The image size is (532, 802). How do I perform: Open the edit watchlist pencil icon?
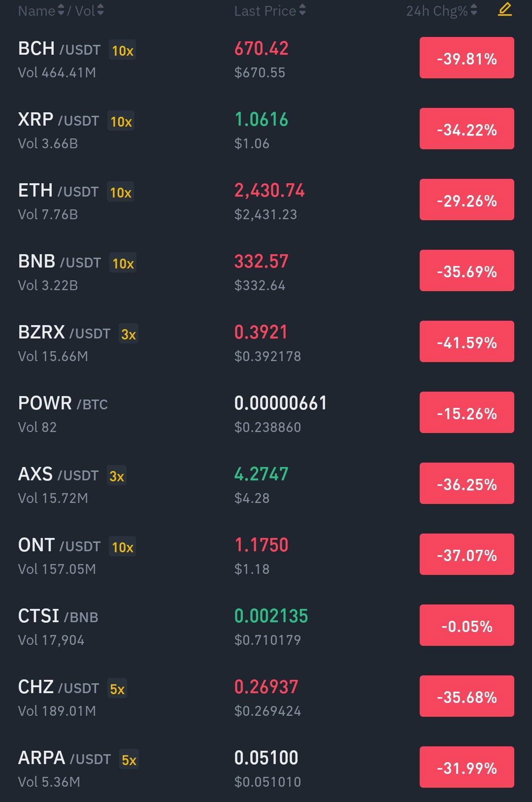(x=505, y=9)
